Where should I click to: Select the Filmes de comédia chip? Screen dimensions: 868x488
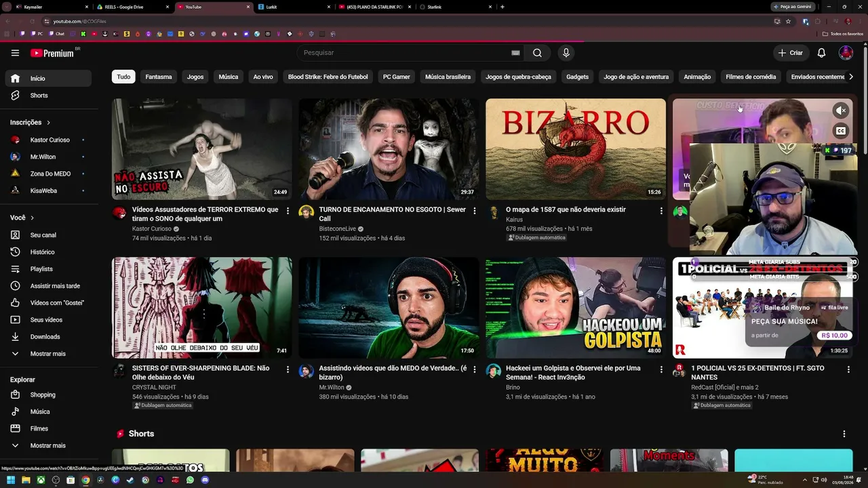point(751,77)
